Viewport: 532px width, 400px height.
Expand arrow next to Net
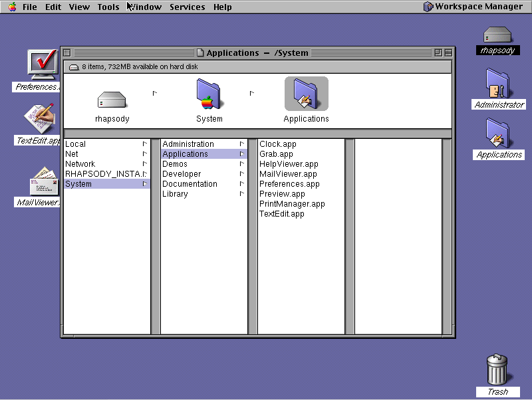click(145, 153)
